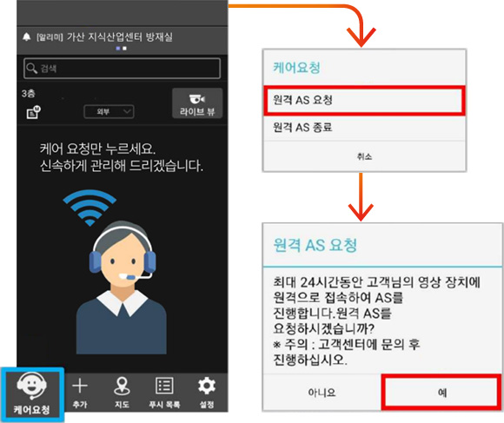This screenshot has width=504, height=423.
Task: Tap the 라이브 뷰 camera button
Action: coord(197,103)
